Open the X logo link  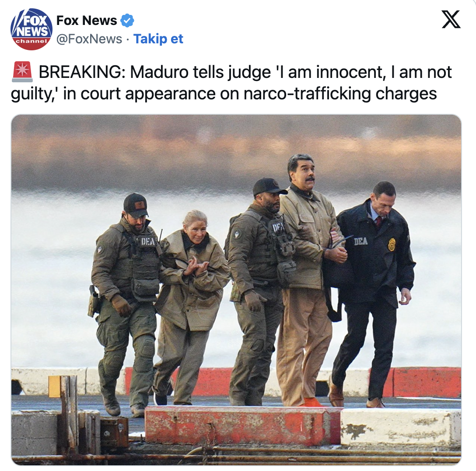pyautogui.click(x=451, y=19)
